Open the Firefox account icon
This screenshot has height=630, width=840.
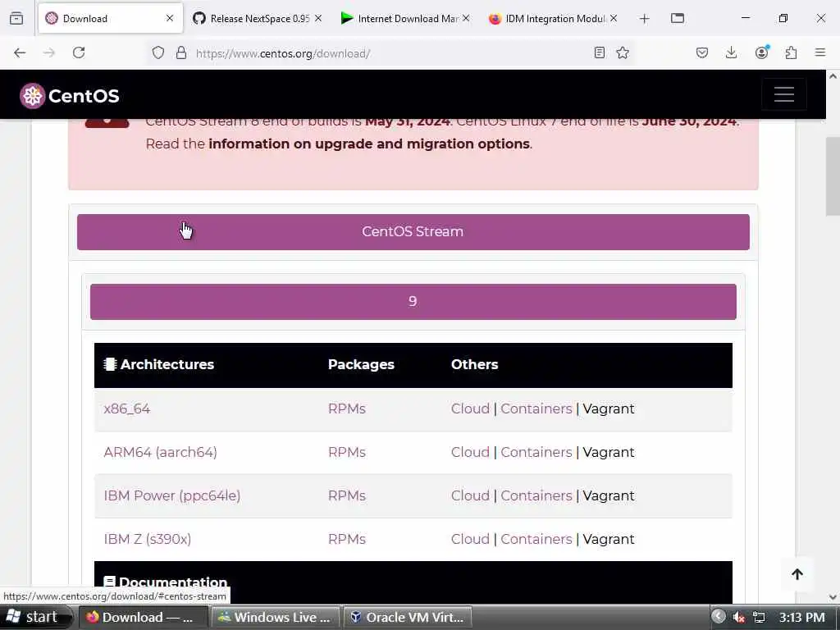[761, 52]
